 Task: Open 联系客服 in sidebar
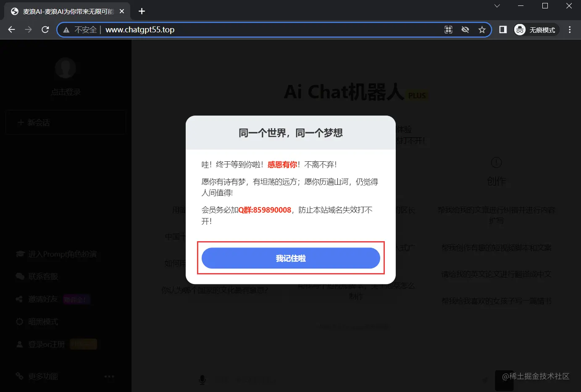[x=37, y=276]
